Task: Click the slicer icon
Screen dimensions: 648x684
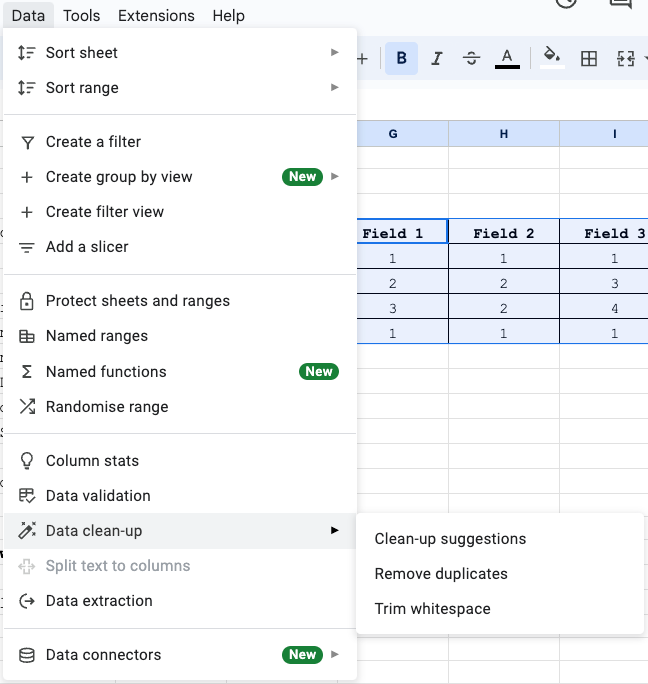Action: point(27,247)
